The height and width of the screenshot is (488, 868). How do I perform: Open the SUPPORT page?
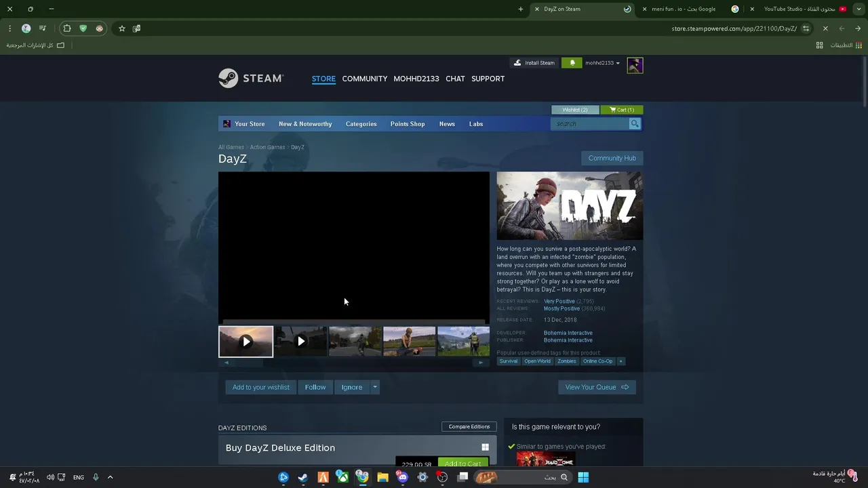(x=488, y=79)
